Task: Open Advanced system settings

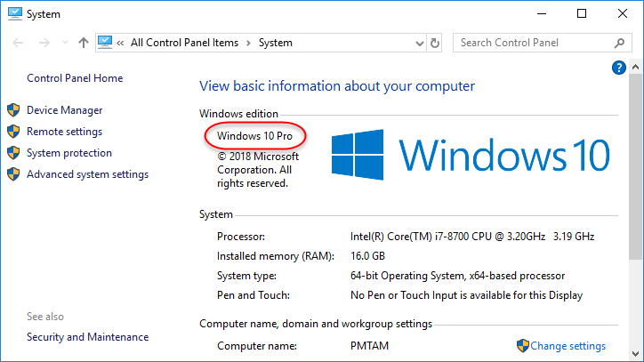Action: coord(87,174)
